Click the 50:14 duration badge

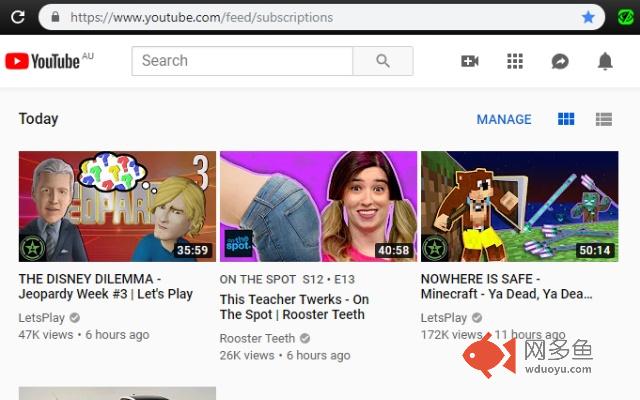595,250
